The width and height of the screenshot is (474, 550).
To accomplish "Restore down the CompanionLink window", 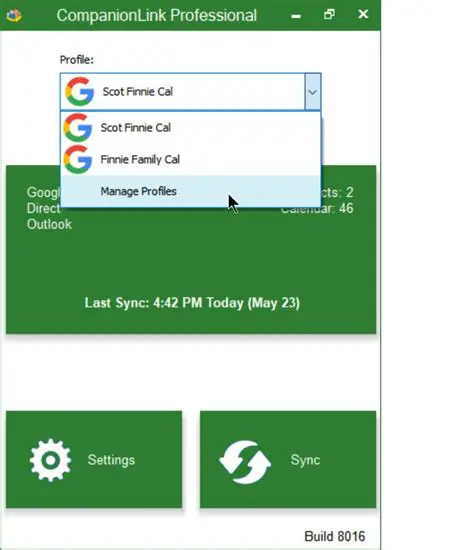I will point(329,15).
